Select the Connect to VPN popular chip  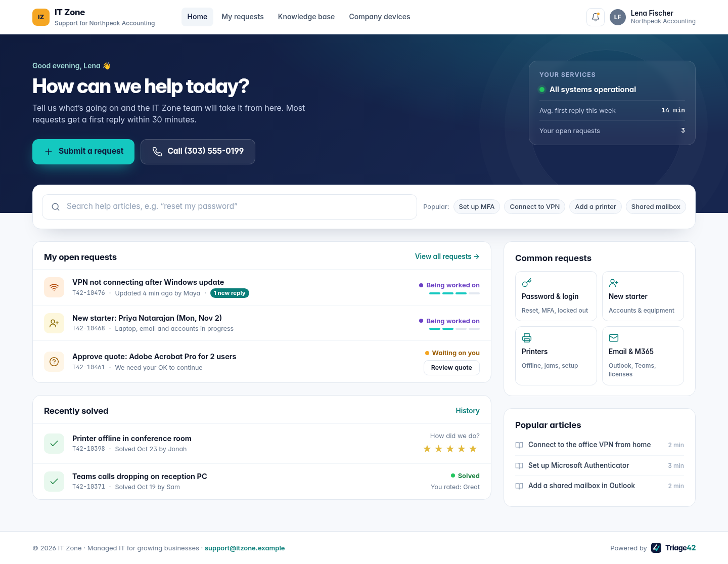click(x=535, y=207)
